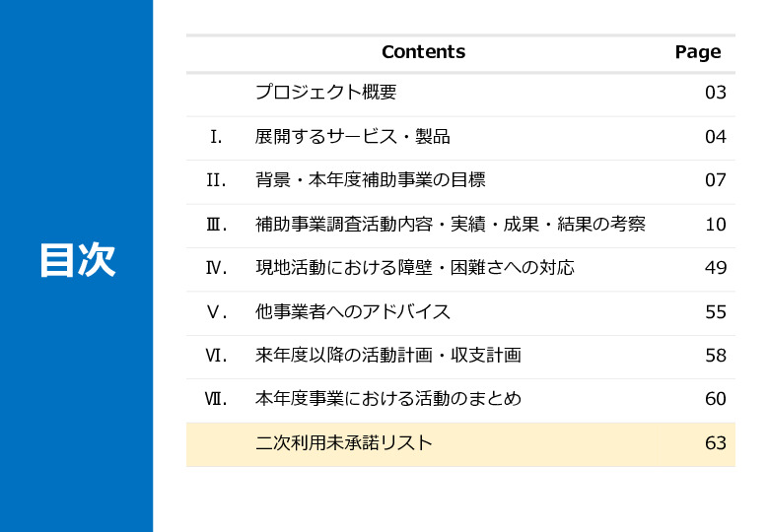Open 補助事業調査活動内容・実績・成果・結果の考察 entry
Screen dimensions: 769x532
pyautogui.click(x=451, y=224)
